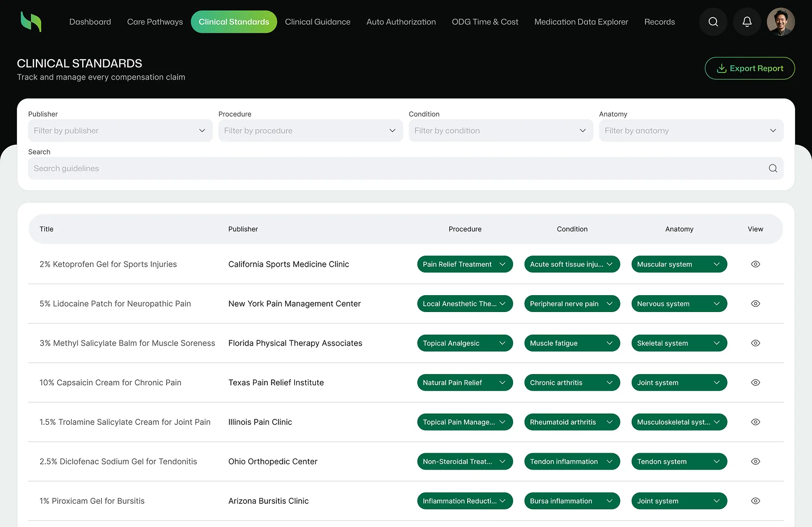This screenshot has width=812, height=527.
Task: Click the notification bell icon
Action: (747, 22)
